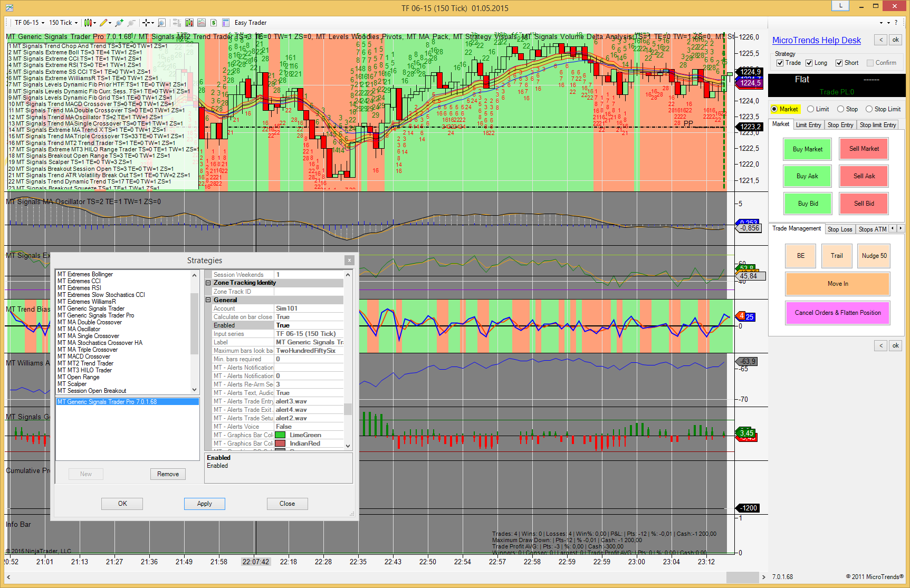Viewport: 910px width, 588px height.
Task: Switch to the Stop Loss tab
Action: 839,229
